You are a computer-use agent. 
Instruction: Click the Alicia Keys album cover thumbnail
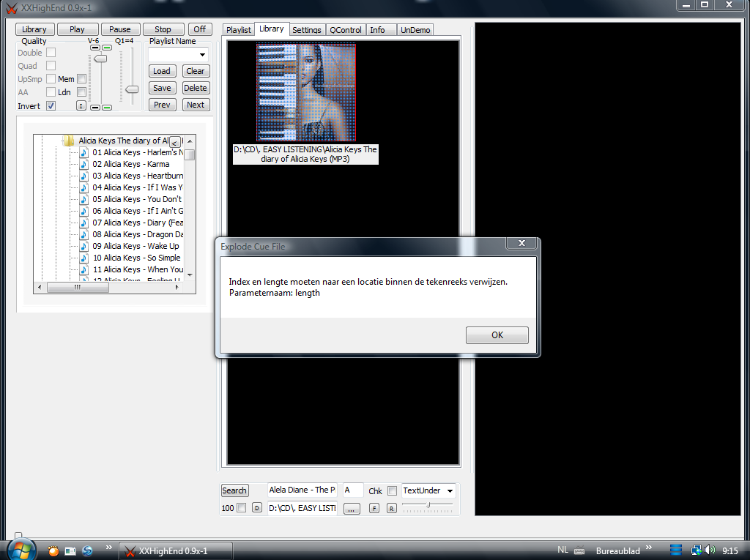(x=306, y=92)
